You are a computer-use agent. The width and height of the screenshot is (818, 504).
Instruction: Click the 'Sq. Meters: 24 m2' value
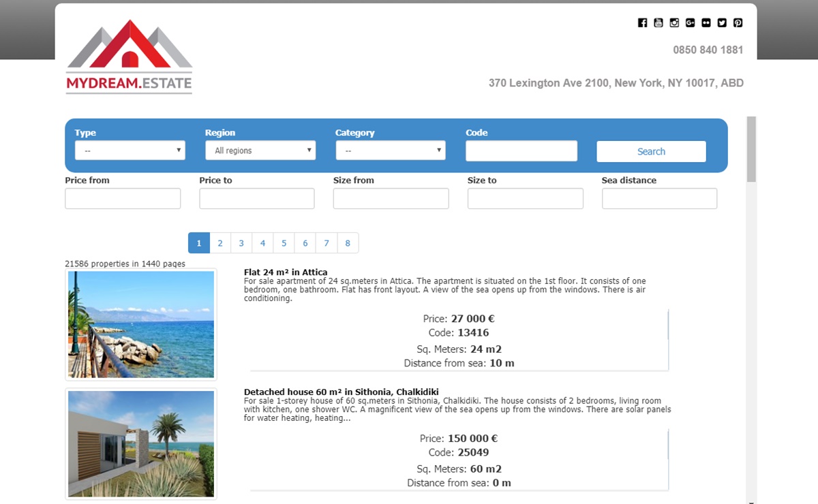(486, 349)
